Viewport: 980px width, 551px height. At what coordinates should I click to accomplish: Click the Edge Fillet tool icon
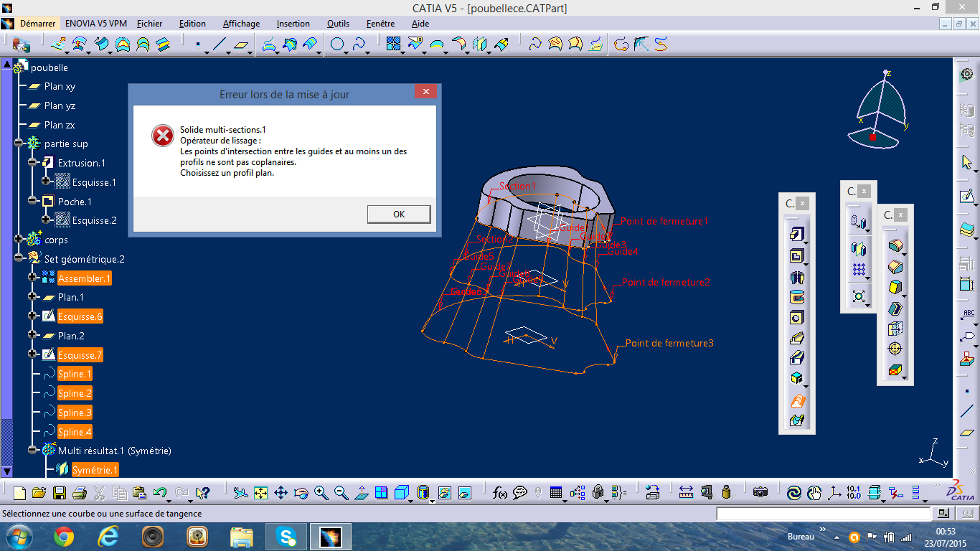895,246
